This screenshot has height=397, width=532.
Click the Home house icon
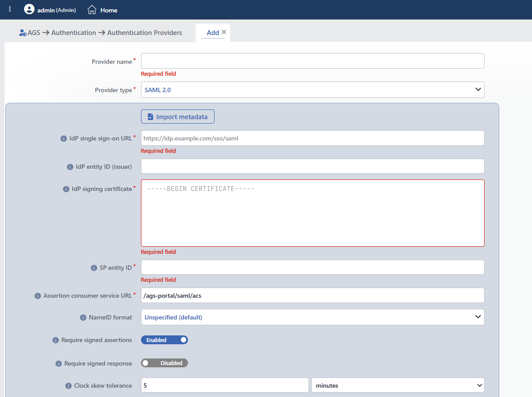[x=92, y=9]
